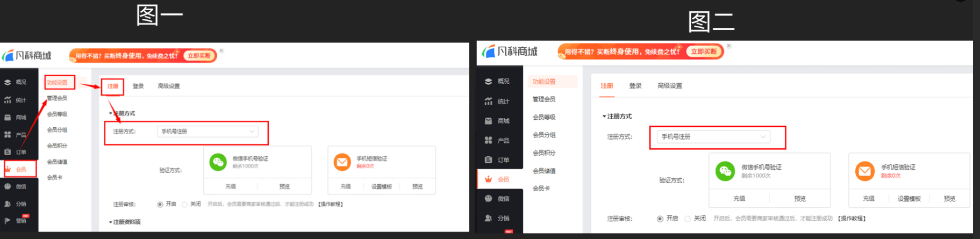
Task: Open 会员等级 submenu item in 图一
Action: [57, 114]
